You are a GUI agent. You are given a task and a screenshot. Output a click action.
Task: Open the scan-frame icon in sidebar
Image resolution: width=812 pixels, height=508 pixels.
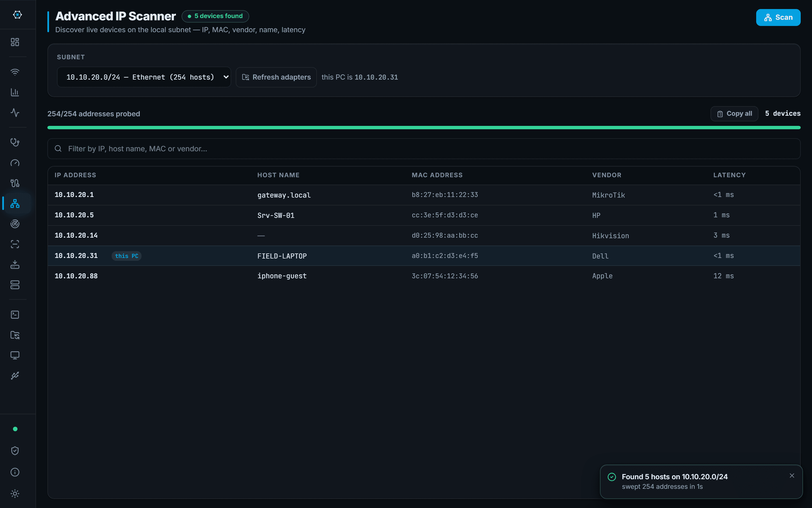pos(15,244)
